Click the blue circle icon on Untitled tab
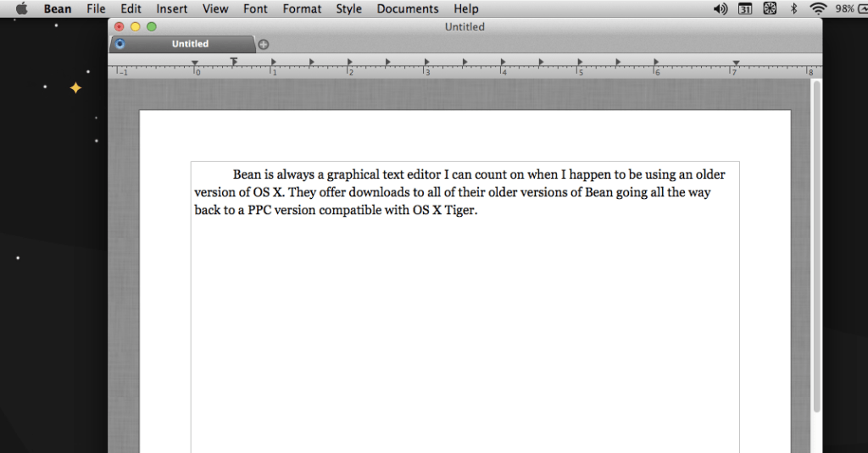 [x=120, y=44]
